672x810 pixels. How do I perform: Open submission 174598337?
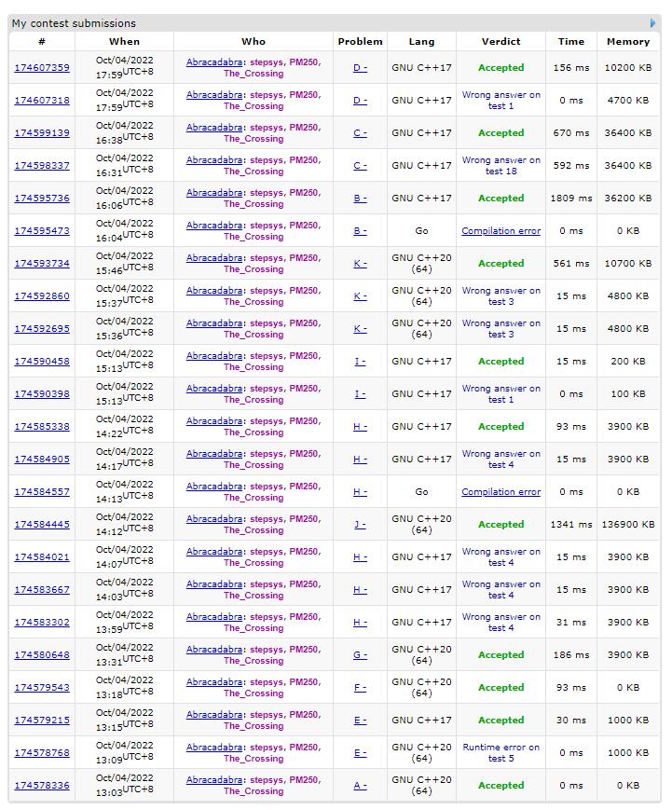(x=42, y=166)
